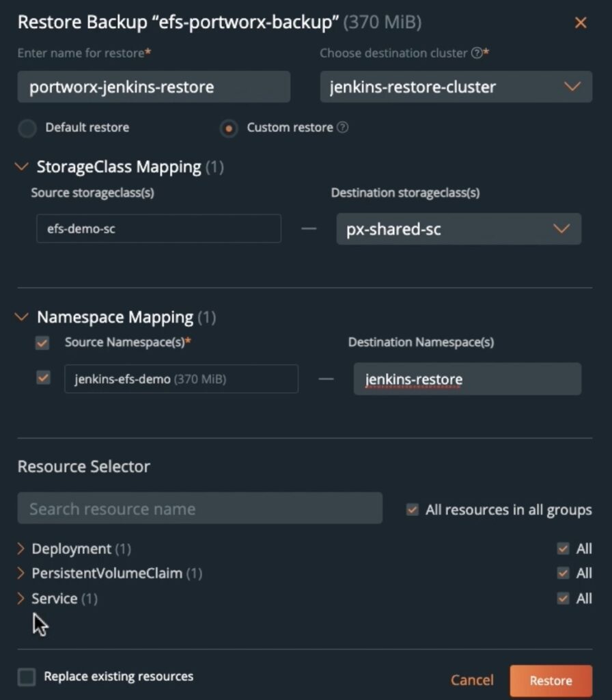Expand the Service resource group

[x=20, y=599]
